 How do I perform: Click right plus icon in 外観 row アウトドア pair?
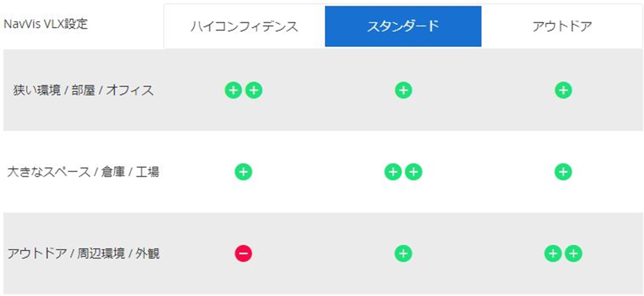[574, 254]
